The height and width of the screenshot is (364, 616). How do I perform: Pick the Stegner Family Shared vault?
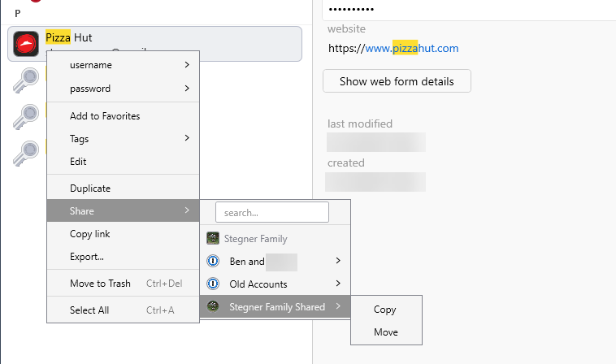(x=275, y=306)
